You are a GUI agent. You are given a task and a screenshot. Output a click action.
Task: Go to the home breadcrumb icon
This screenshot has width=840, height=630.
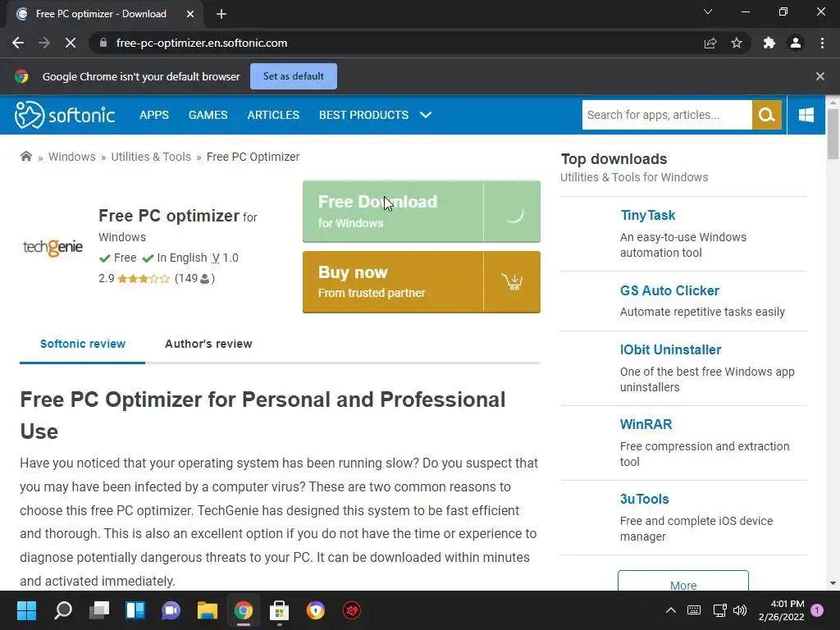(x=25, y=157)
